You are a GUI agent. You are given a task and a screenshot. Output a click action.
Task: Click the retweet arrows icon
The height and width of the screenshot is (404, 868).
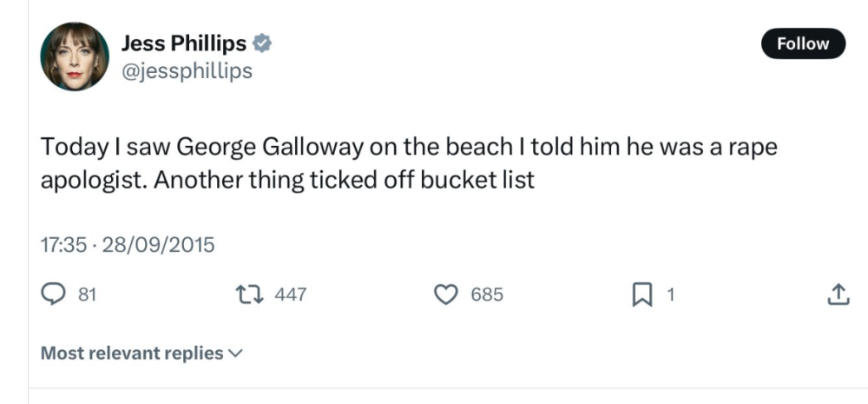tap(252, 295)
